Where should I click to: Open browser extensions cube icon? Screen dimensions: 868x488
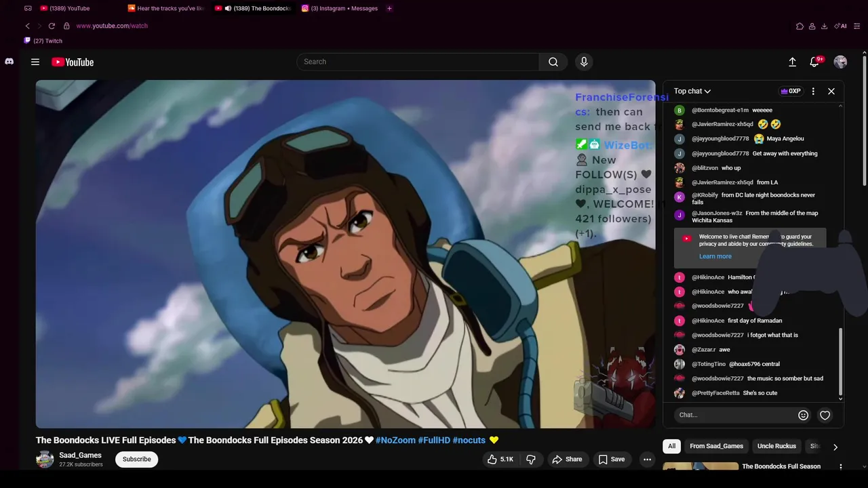[800, 26]
